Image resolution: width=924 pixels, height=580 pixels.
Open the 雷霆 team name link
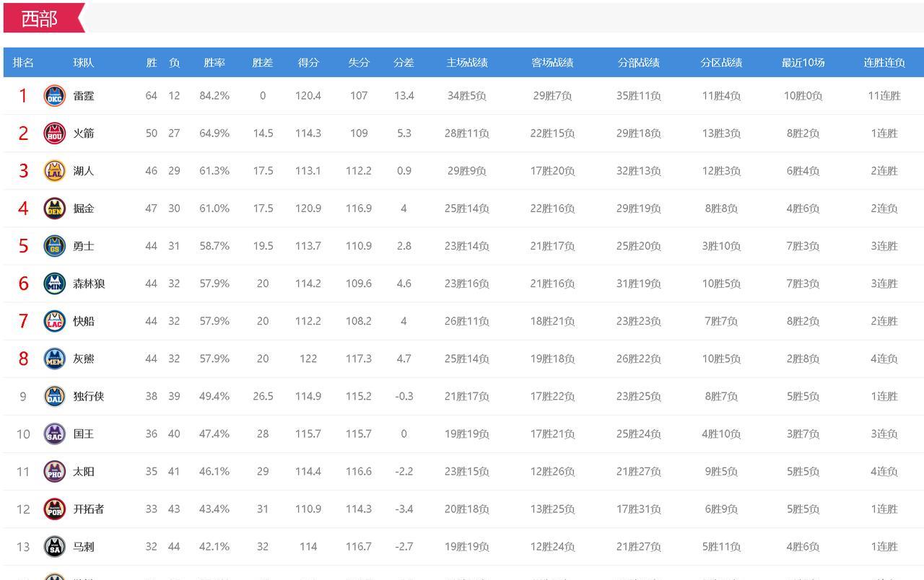tap(84, 96)
